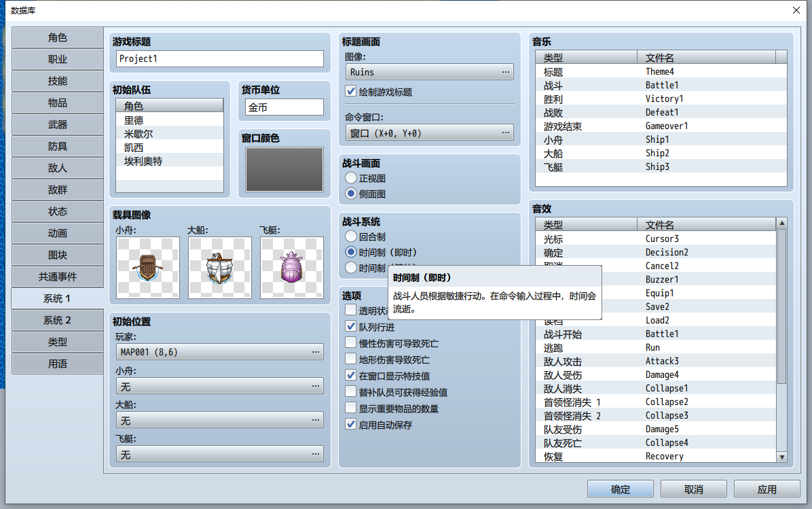Open the 飞艇 start position selector
Viewport: 812px width, 509px height.
click(x=220, y=454)
